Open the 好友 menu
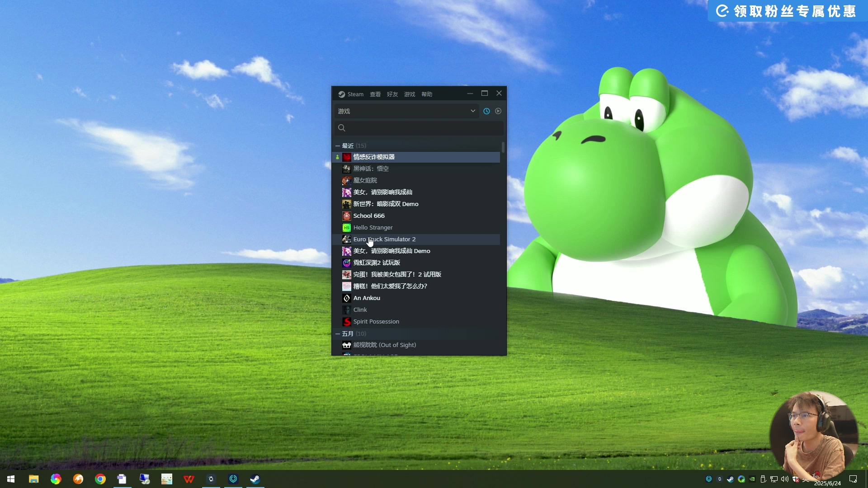This screenshot has width=868, height=488. pyautogui.click(x=392, y=94)
